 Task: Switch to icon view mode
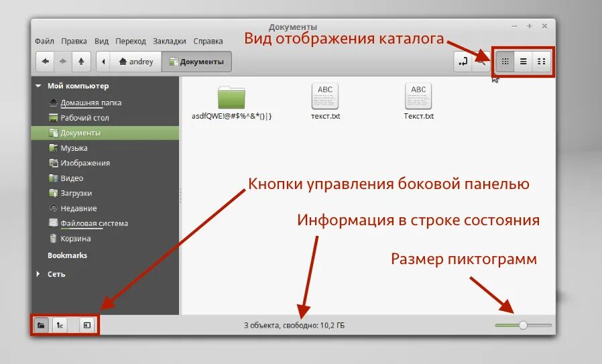(x=505, y=62)
